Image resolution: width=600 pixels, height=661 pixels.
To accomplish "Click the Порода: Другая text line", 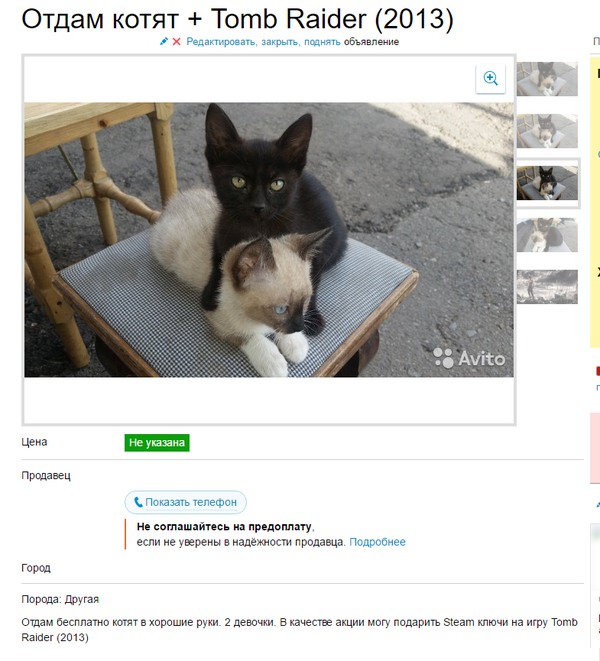I will pos(60,599).
